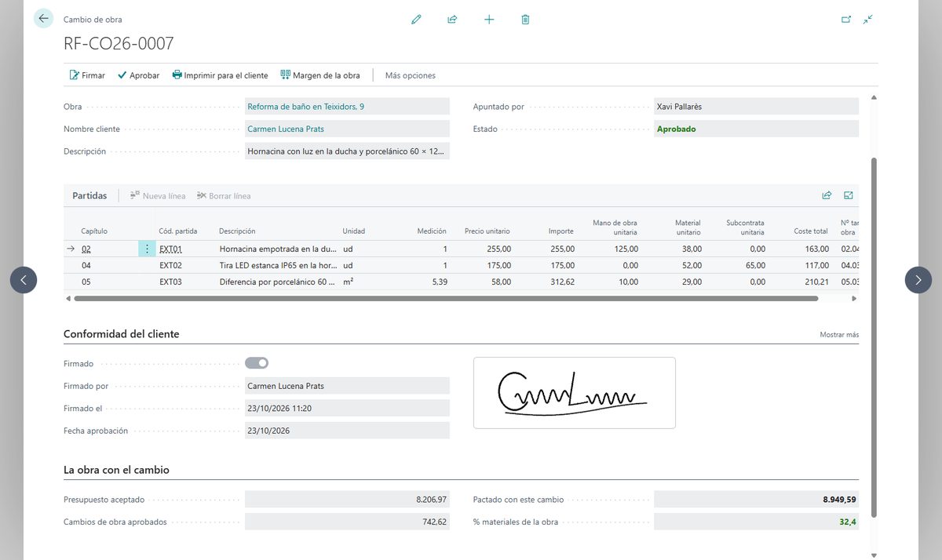Click the share icon in header
The image size is (942, 560).
pos(452,20)
